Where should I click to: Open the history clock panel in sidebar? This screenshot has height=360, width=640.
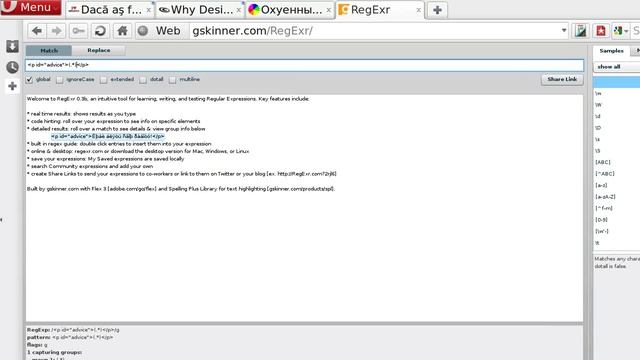pyautogui.click(x=12, y=67)
